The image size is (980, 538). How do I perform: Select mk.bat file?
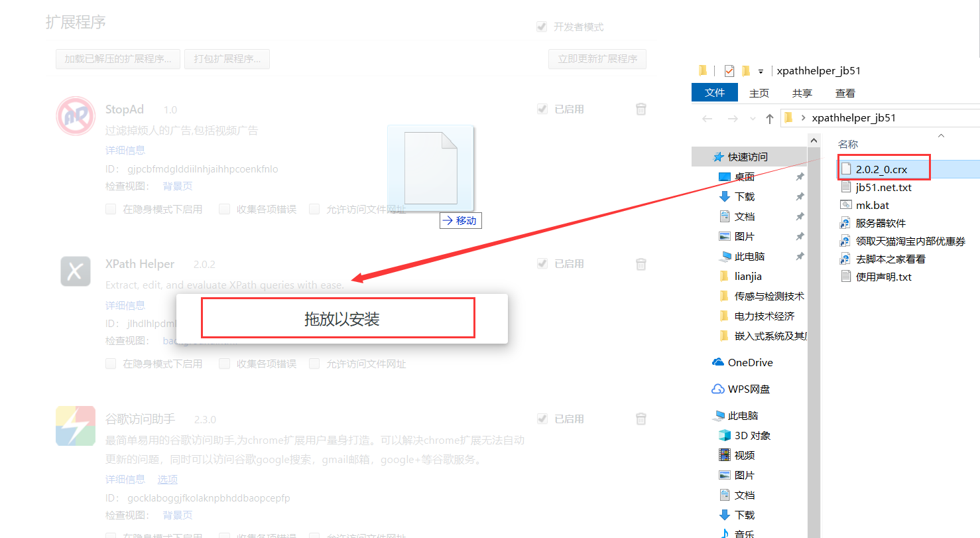[865, 205]
